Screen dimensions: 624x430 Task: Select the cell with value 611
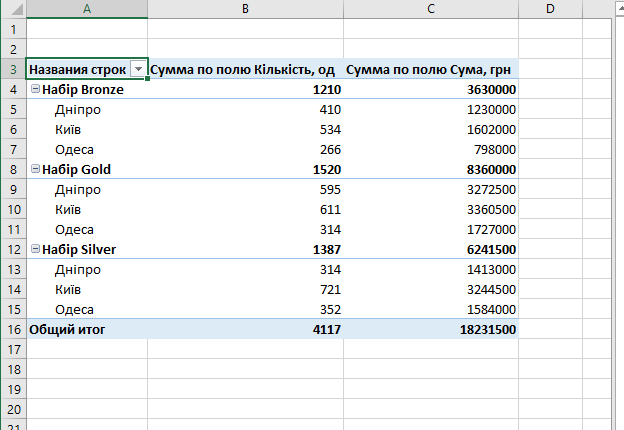point(245,209)
